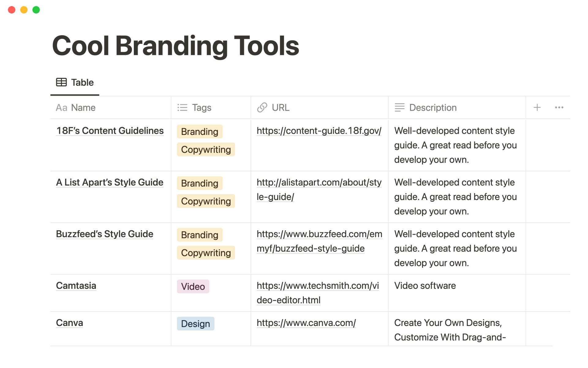Click the blue Design tag
The image size is (588, 368).
point(195,324)
